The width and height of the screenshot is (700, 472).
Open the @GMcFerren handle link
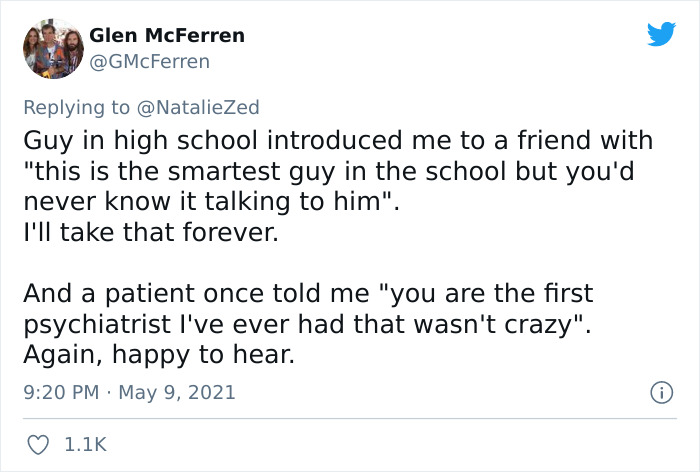pos(150,62)
